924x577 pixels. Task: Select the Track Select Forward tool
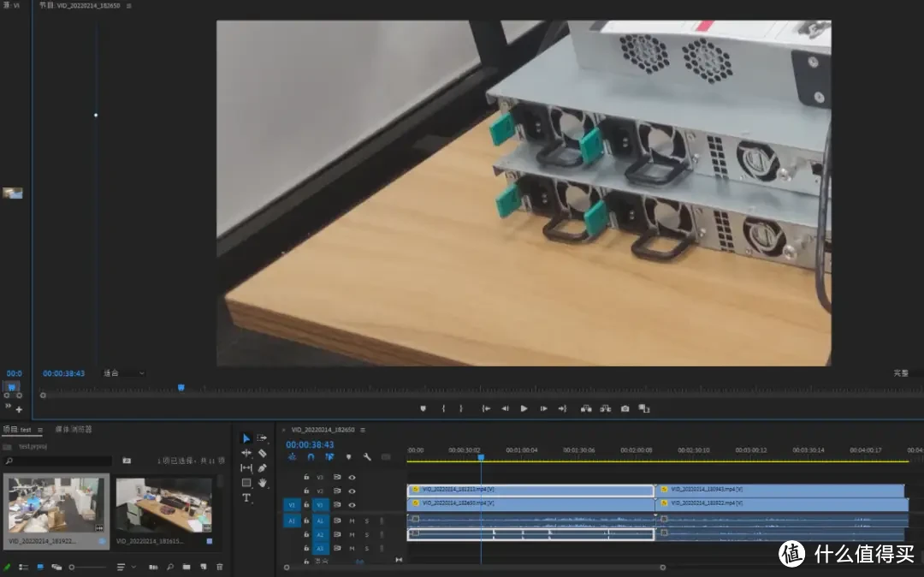[262, 437]
